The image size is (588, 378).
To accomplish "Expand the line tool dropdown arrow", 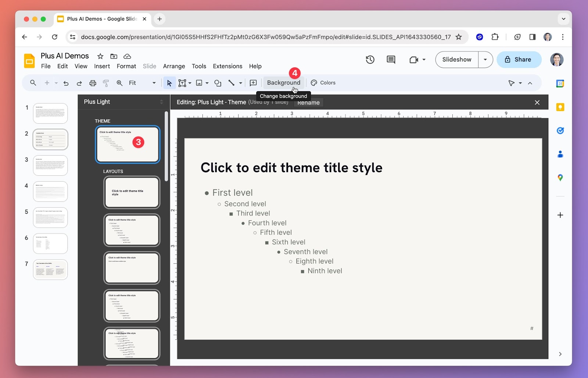I will coord(241,83).
